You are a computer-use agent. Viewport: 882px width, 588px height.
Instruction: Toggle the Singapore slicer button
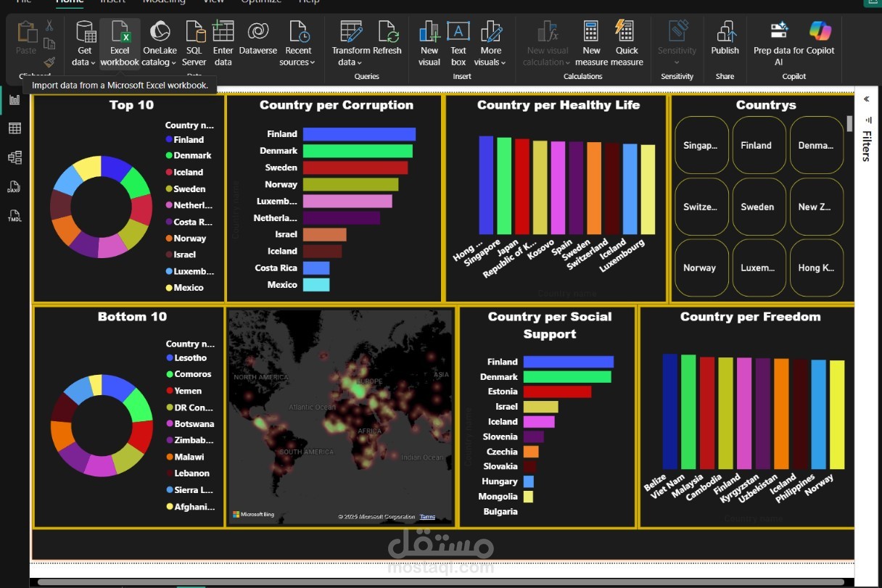point(701,145)
